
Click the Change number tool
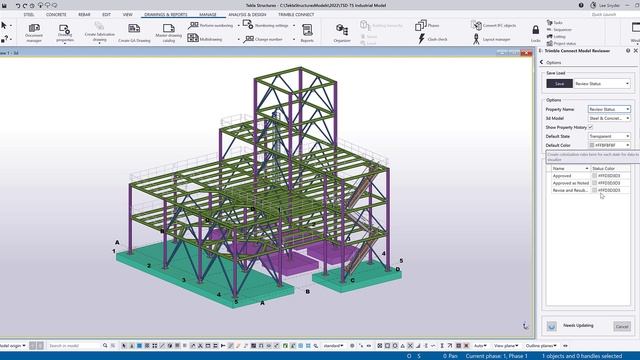coord(263,39)
